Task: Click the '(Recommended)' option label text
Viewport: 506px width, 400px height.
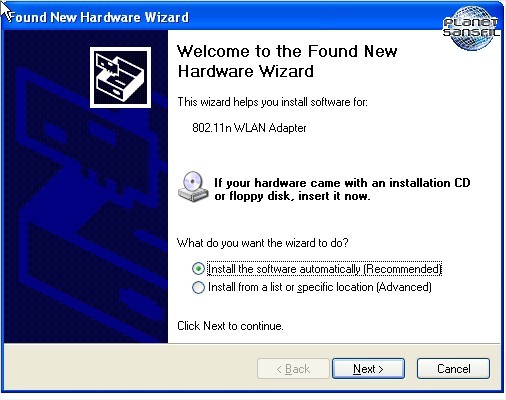Action: click(402, 269)
